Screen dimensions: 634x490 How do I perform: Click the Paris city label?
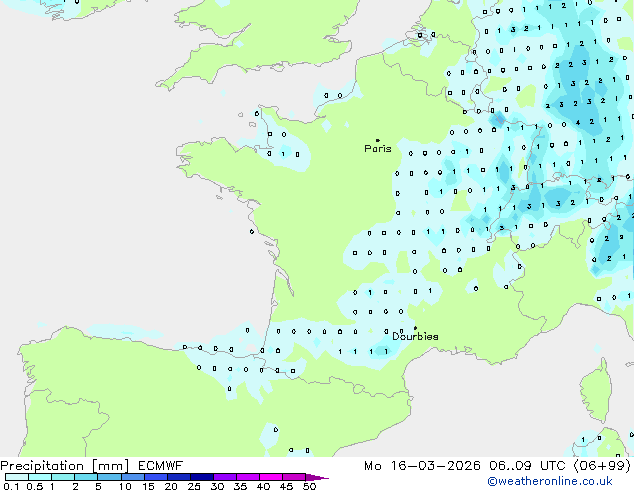coord(378,149)
